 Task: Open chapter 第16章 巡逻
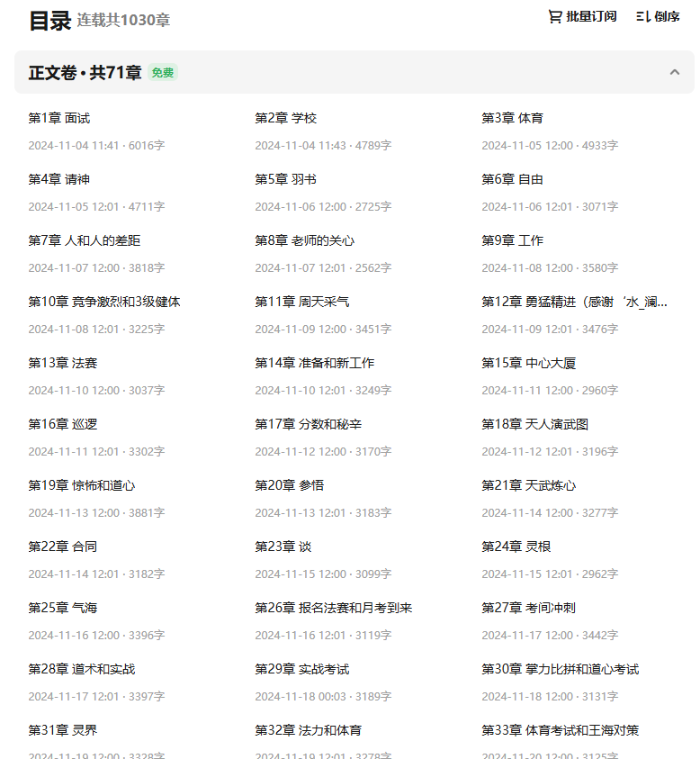[x=63, y=424]
